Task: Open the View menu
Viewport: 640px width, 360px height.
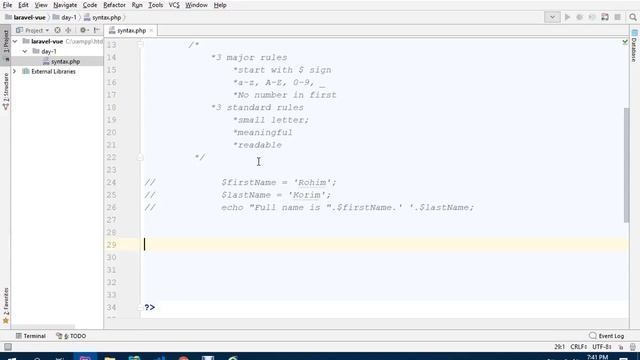Action: tap(41, 5)
